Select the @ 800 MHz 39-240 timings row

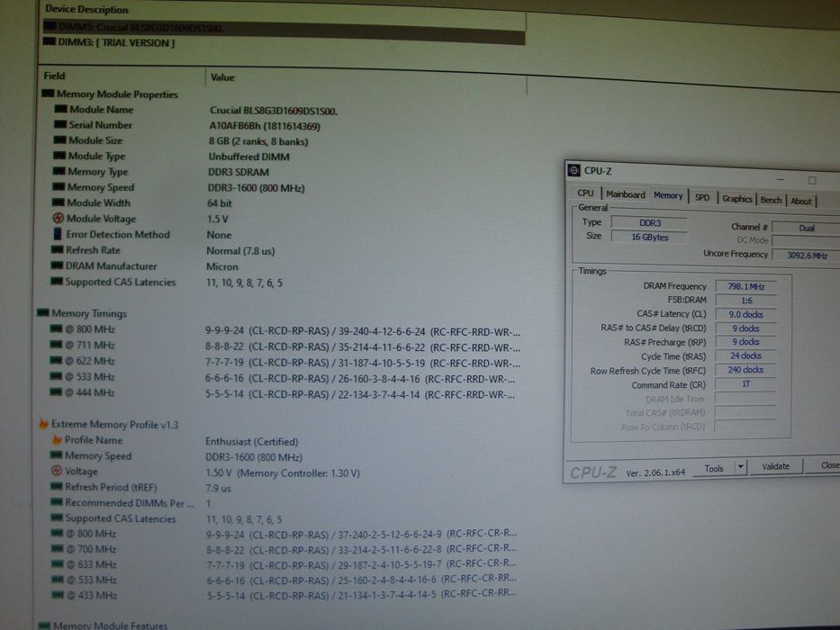click(x=284, y=330)
